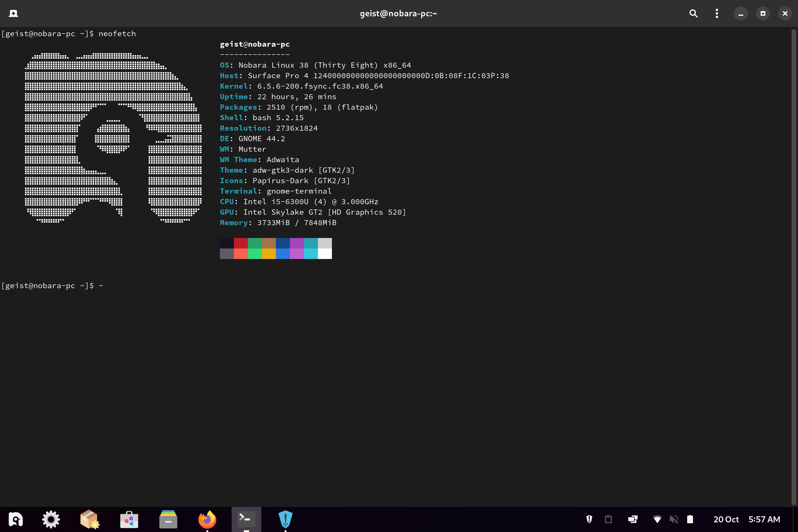Click the neofetch command on the first line
The image size is (798, 532).
click(x=117, y=34)
